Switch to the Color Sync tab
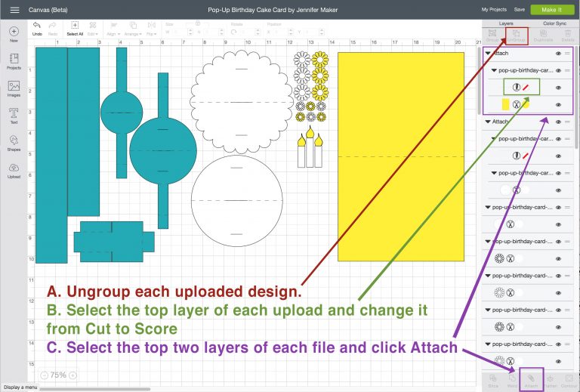Screen dimensions: 580x392 point(554,23)
